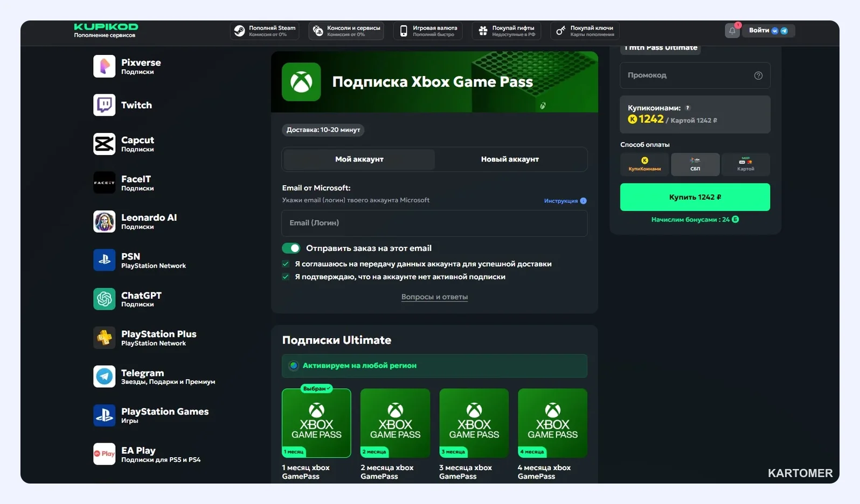
Task: Select the PlayStation Plus icon
Action: pos(104,338)
